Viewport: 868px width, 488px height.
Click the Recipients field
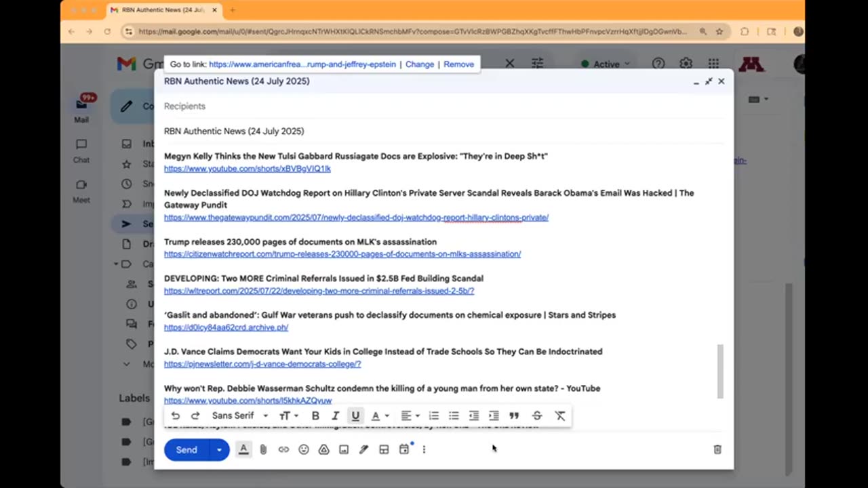click(x=443, y=106)
